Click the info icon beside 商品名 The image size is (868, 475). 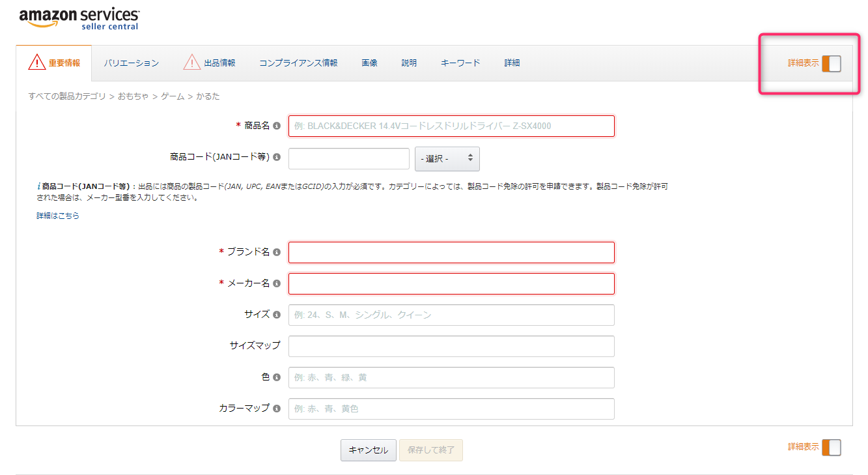(x=277, y=126)
